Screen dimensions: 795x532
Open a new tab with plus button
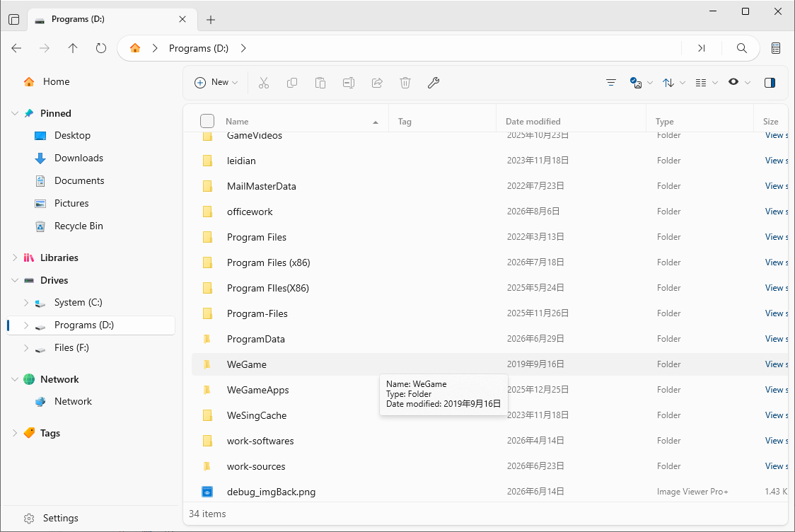211,20
